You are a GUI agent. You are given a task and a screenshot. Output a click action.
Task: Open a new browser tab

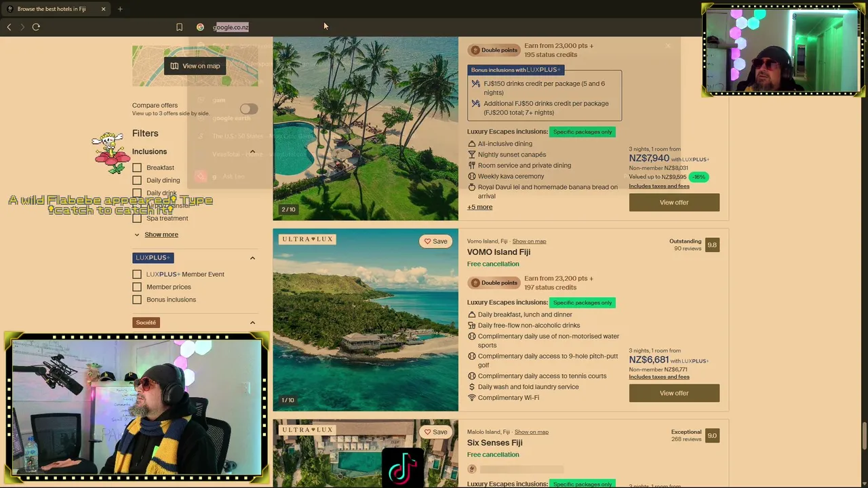[120, 9]
